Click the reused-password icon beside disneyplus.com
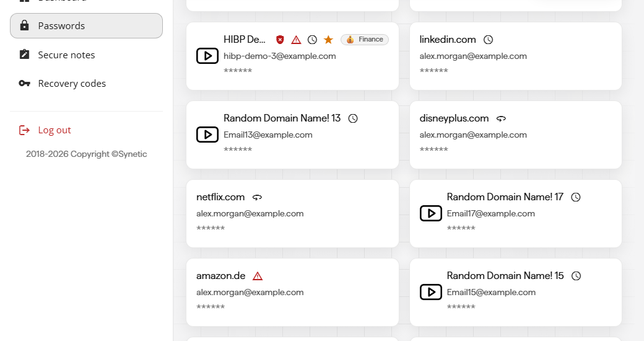 point(501,118)
